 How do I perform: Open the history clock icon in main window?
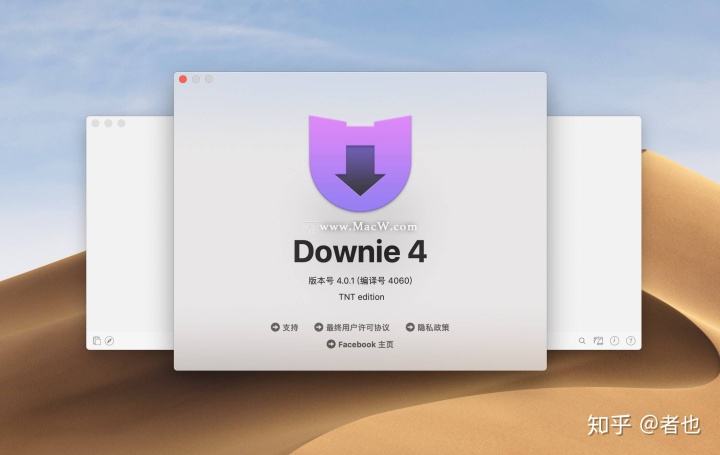[614, 340]
